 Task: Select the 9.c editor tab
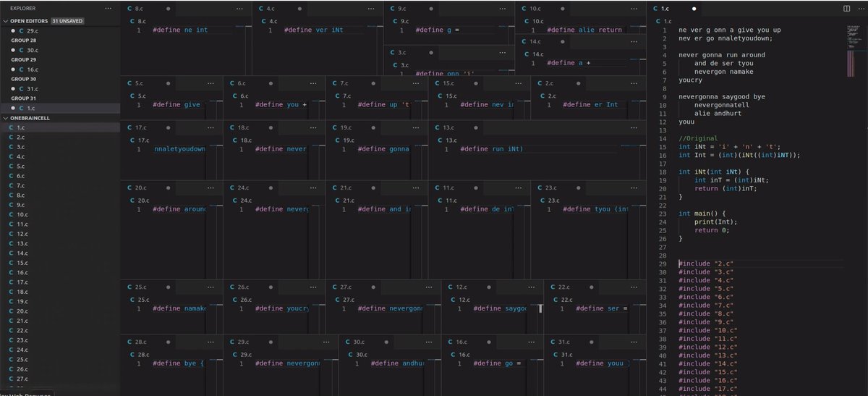(x=411, y=9)
